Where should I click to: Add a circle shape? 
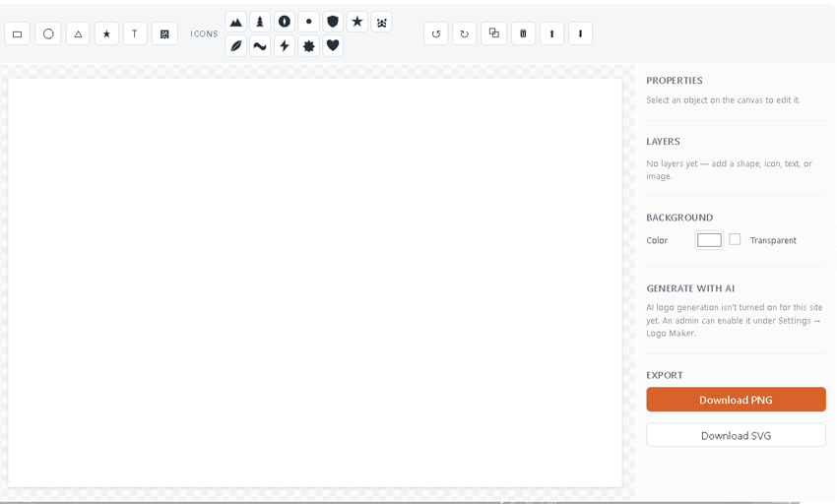[x=48, y=33]
